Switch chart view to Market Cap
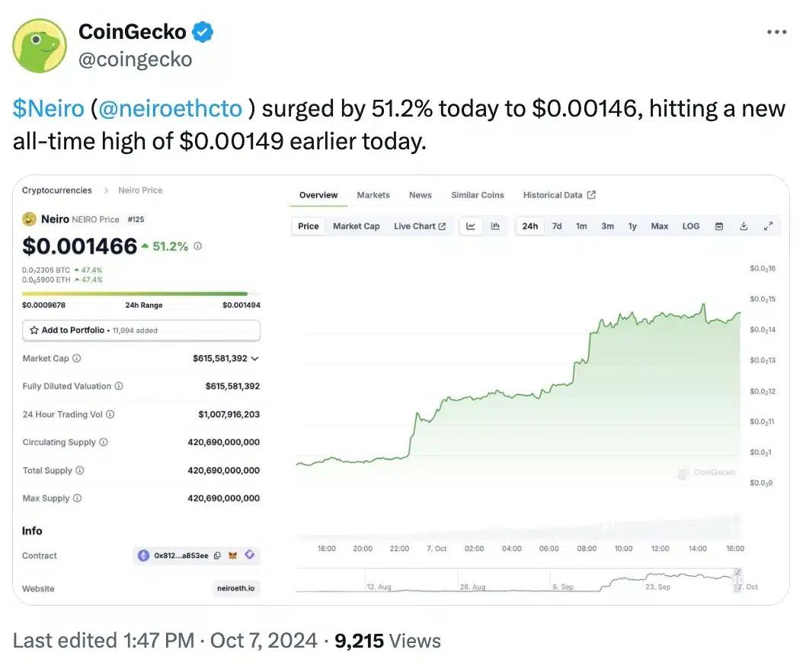This screenshot has height=672, width=806. click(x=356, y=226)
